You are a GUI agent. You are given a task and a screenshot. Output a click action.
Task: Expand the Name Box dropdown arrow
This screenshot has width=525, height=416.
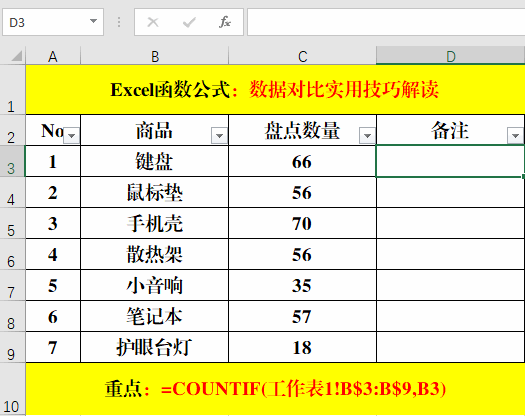pos(93,21)
